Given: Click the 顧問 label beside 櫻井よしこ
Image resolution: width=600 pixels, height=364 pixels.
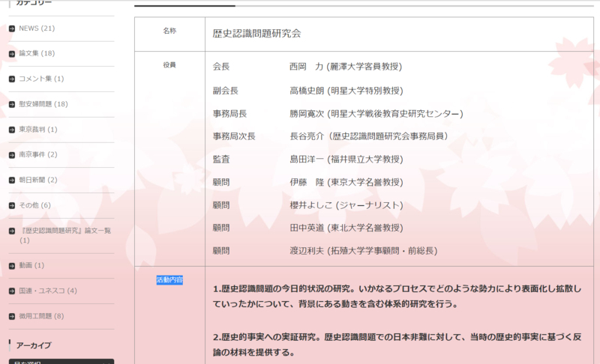Looking at the screenshot, I should (x=221, y=205).
